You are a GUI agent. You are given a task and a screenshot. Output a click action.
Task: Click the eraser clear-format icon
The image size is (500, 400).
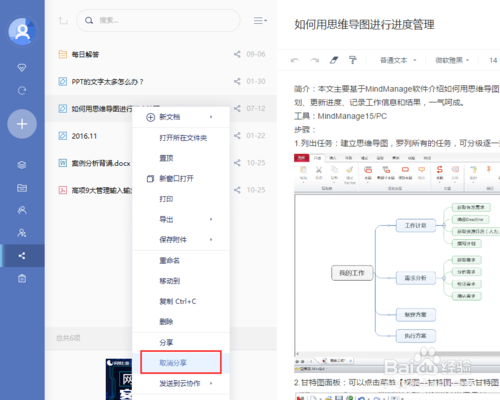(334, 60)
